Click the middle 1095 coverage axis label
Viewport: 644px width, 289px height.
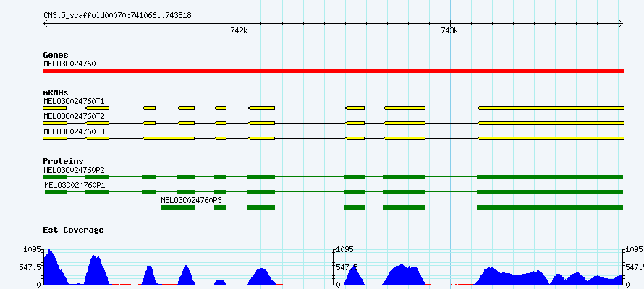[x=344, y=249]
